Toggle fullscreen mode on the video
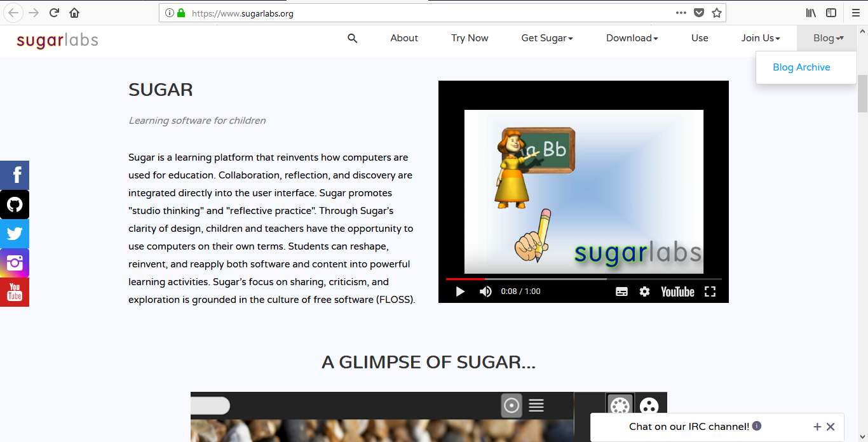This screenshot has width=868, height=442. [710, 291]
